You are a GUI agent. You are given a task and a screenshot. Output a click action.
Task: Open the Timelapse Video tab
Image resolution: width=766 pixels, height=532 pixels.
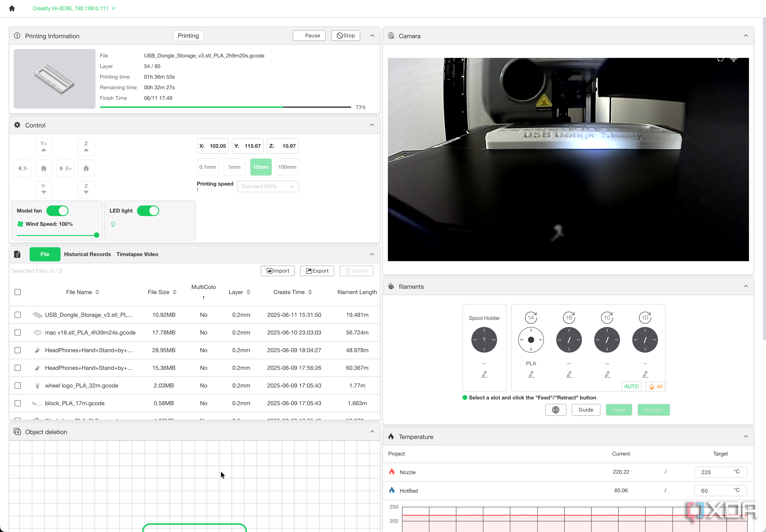137,254
